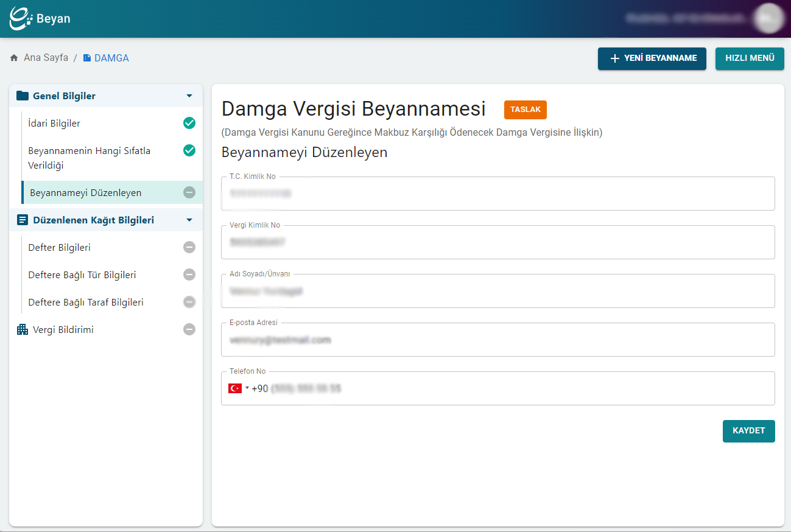
Task: Click the E-posta Adresi input field
Action: [x=498, y=340]
